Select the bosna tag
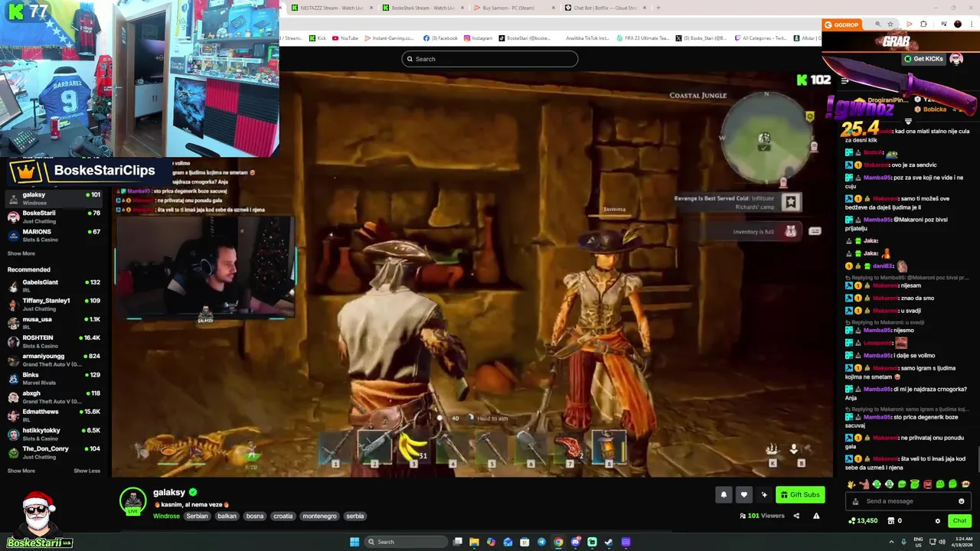Viewport: 980px width, 551px height. point(255,516)
